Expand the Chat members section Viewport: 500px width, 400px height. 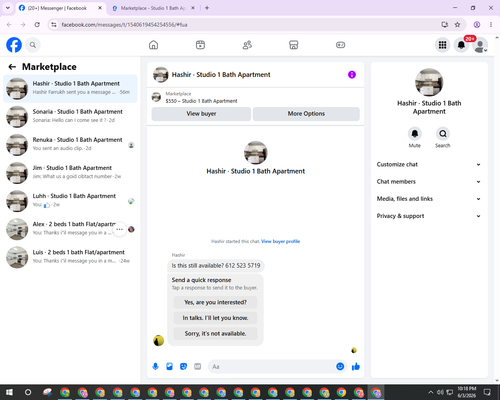coord(429,182)
